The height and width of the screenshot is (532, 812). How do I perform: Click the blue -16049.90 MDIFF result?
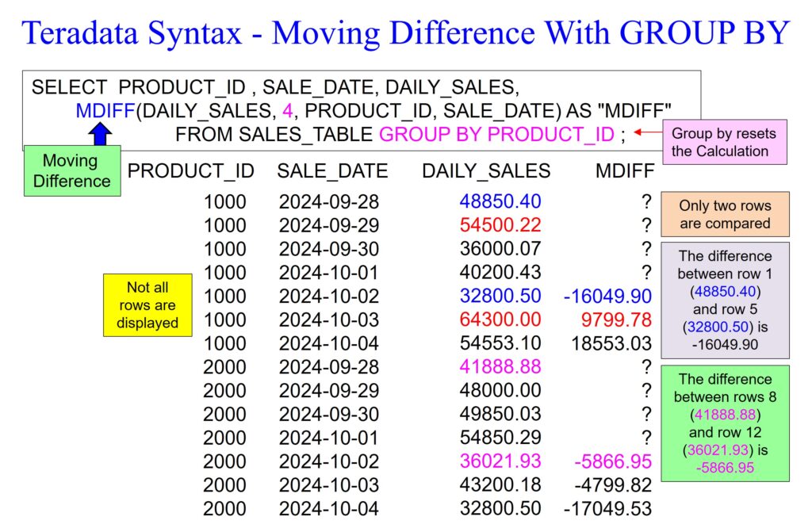607,297
